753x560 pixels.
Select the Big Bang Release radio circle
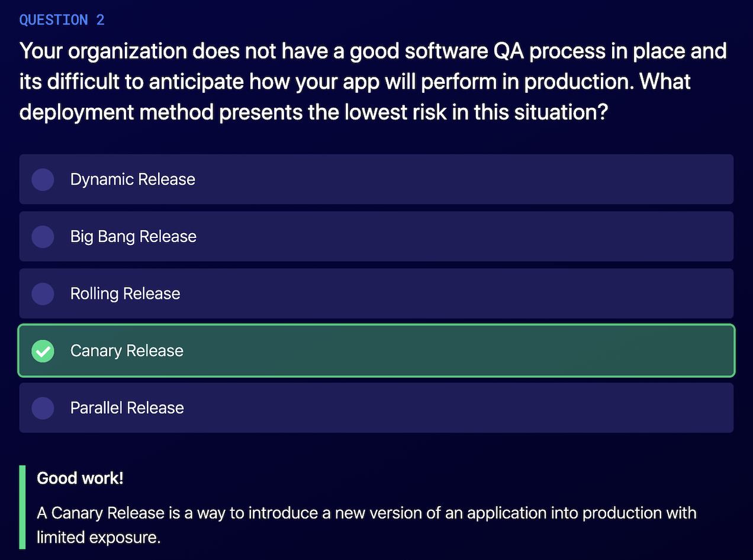(x=43, y=237)
